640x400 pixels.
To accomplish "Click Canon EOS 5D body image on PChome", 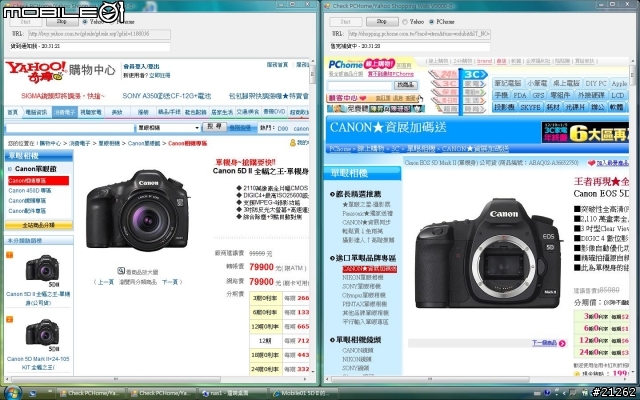I will point(489,253).
